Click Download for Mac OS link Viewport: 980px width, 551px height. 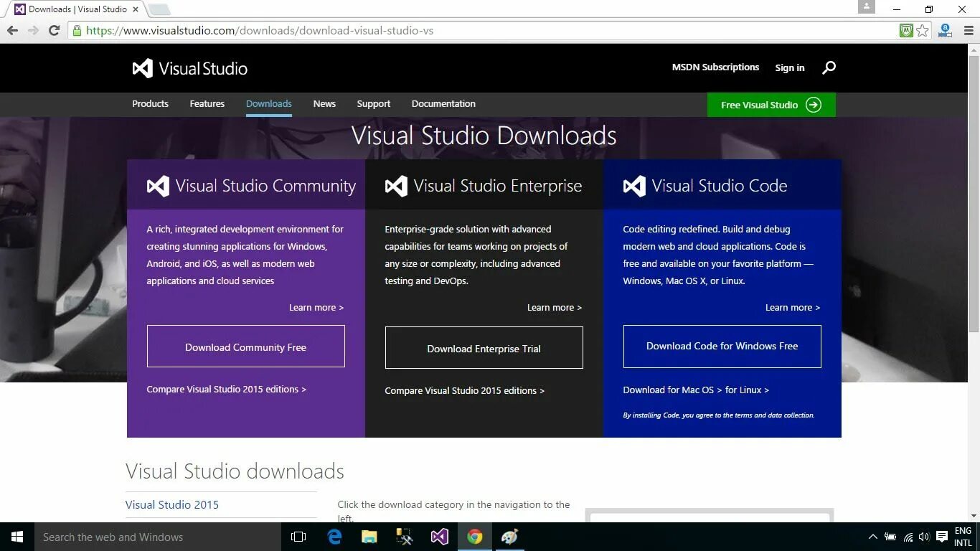point(672,390)
